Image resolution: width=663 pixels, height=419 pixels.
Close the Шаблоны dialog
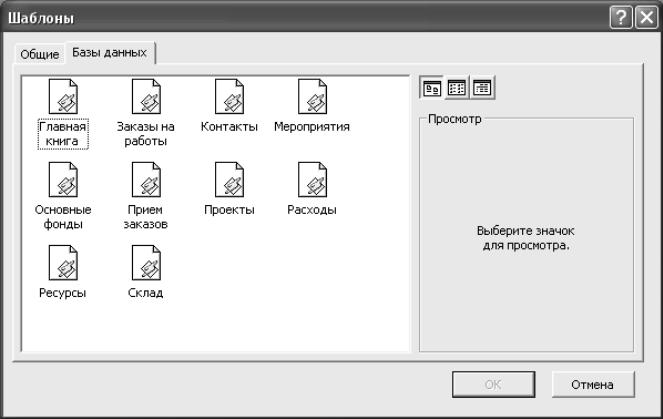647,18
